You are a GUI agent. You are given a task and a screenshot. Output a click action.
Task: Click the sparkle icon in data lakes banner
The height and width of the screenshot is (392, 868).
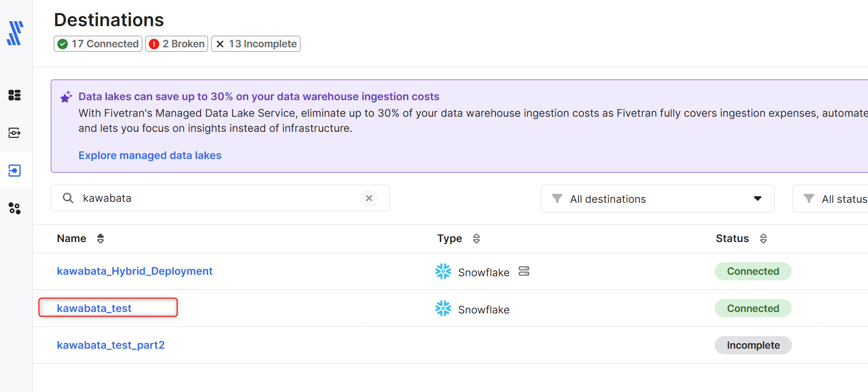click(66, 97)
